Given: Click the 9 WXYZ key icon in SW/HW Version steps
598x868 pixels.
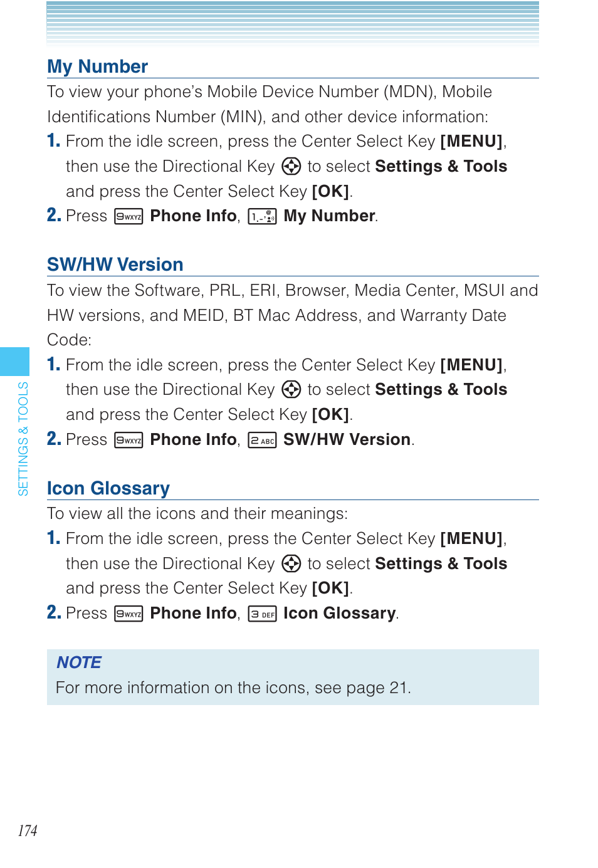Looking at the screenshot, I should 129,440.
